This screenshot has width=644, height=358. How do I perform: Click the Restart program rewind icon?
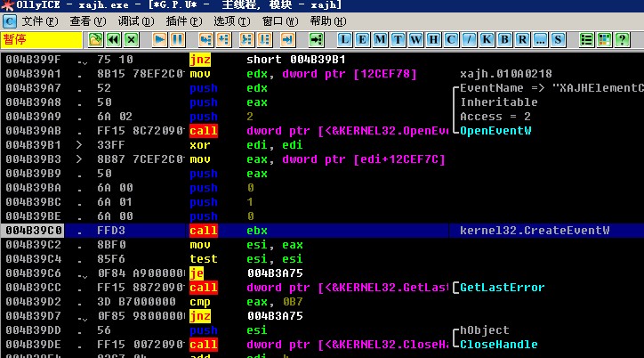pos(114,39)
